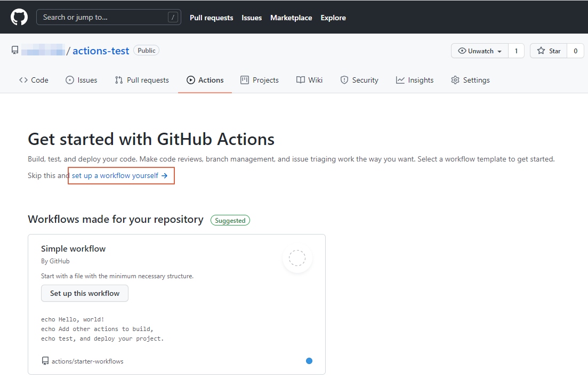Image resolution: width=588 pixels, height=379 pixels.
Task: Open Marketplace in the top navigation
Action: [x=291, y=18]
